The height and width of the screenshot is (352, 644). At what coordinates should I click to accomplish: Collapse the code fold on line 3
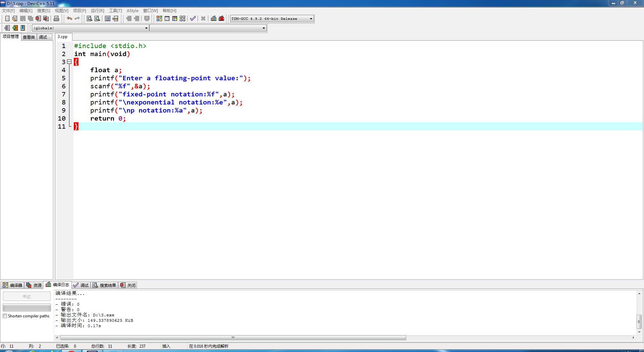point(69,62)
